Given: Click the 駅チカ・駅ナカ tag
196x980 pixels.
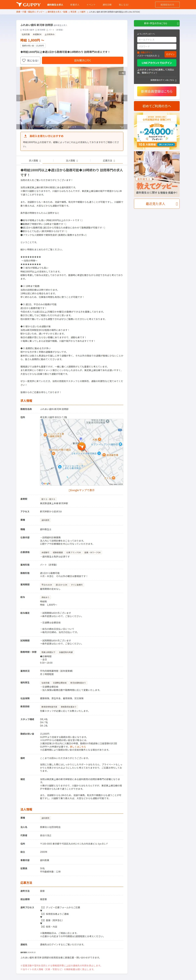Looking at the screenshot, I should click(48, 499).
